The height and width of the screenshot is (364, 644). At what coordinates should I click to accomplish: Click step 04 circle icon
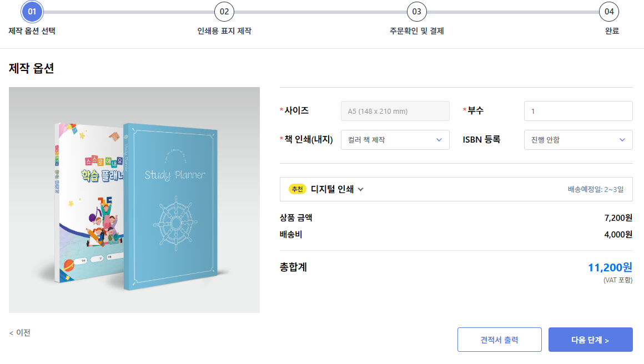(x=608, y=12)
